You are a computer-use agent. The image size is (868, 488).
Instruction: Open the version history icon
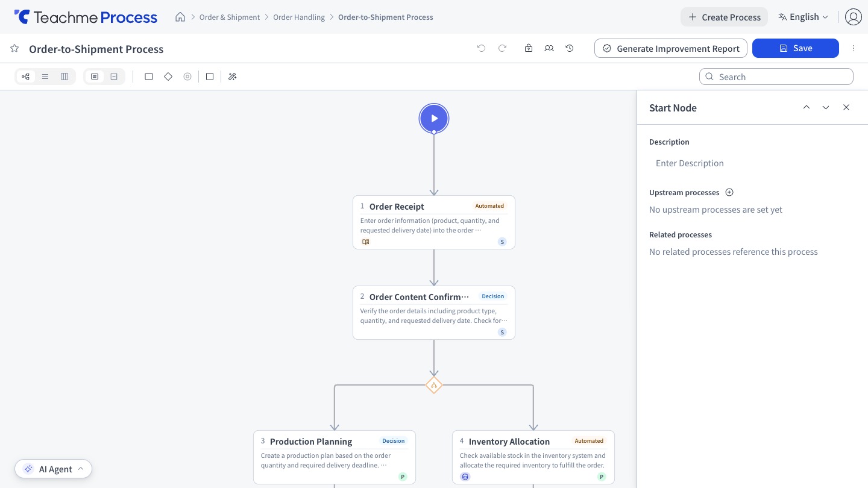pos(570,48)
